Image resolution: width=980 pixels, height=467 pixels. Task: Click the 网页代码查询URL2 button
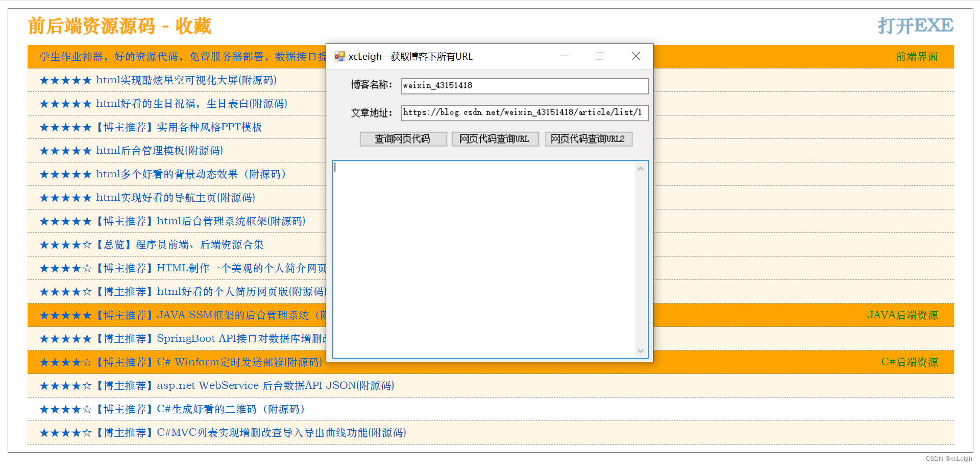589,139
